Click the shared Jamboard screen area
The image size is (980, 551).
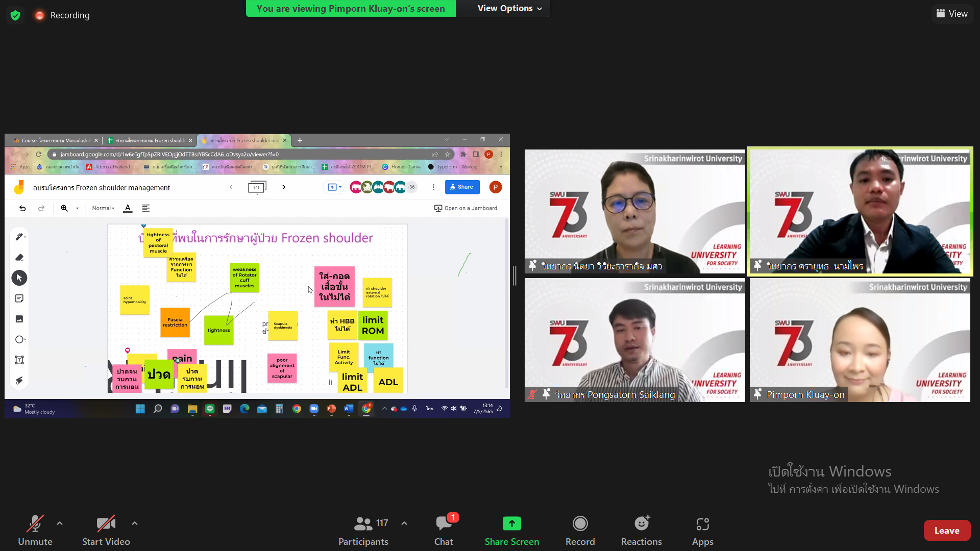pos(257,308)
